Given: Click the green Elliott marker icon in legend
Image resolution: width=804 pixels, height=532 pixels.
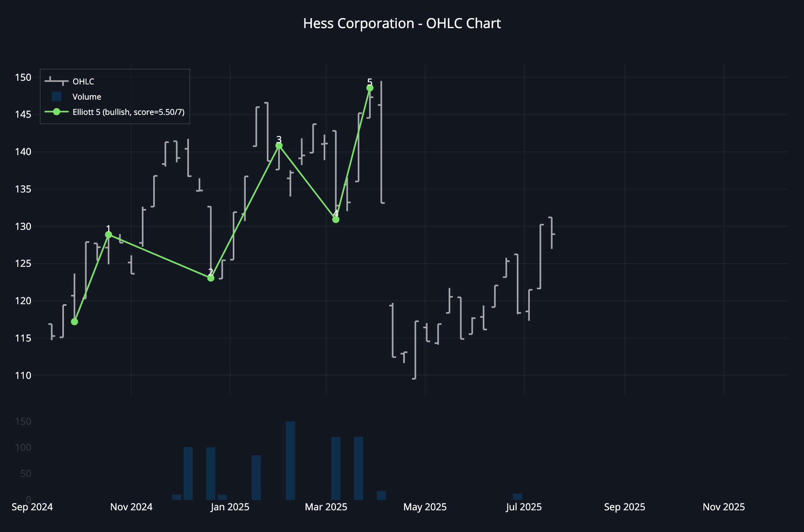Looking at the screenshot, I should click(x=57, y=112).
